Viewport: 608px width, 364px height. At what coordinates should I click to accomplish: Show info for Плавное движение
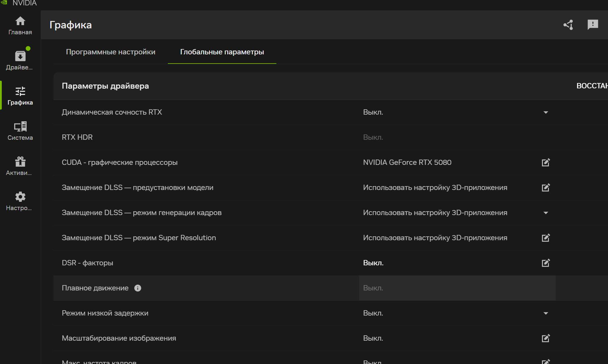[138, 288]
